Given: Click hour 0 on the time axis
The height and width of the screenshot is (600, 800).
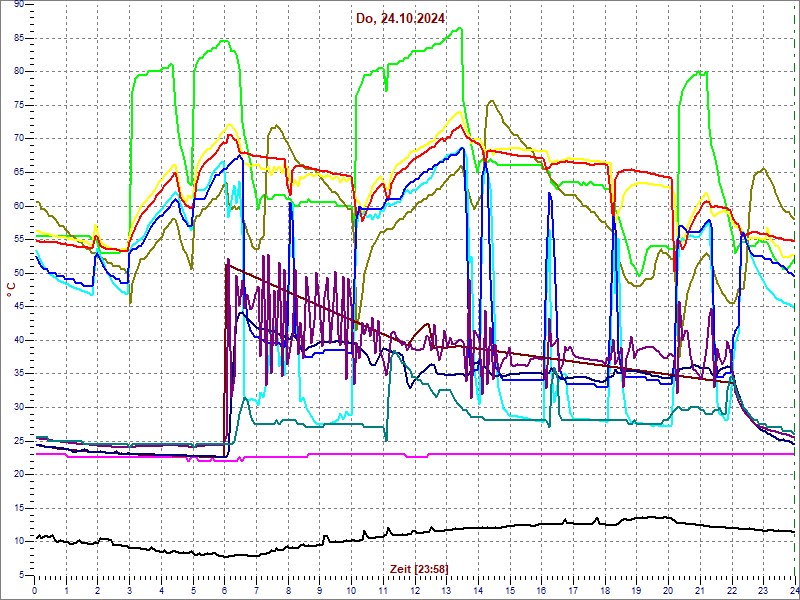Looking at the screenshot, I should (35, 590).
